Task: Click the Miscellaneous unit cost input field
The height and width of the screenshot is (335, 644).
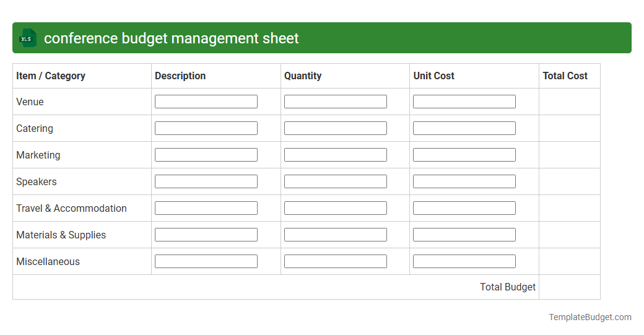Action: click(x=464, y=261)
